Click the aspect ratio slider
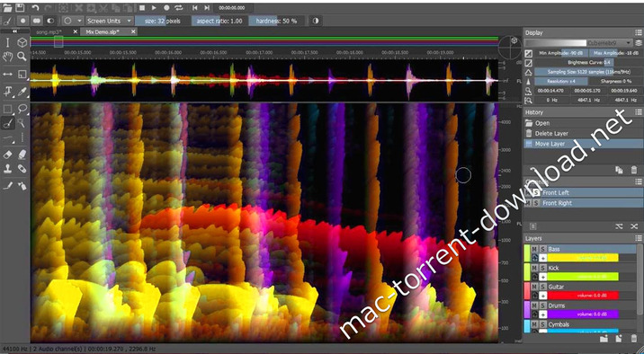The image size is (644, 354). 219,21
